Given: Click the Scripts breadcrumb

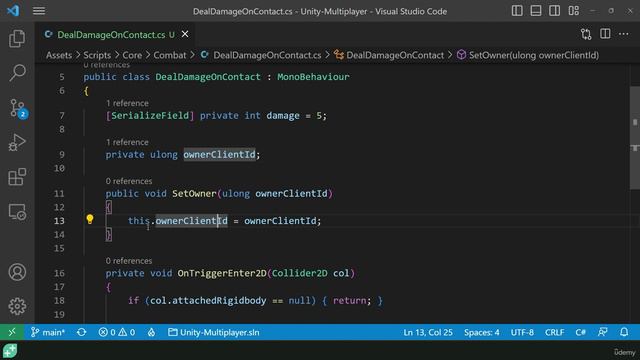Looking at the screenshot, I should pyautogui.click(x=97, y=55).
